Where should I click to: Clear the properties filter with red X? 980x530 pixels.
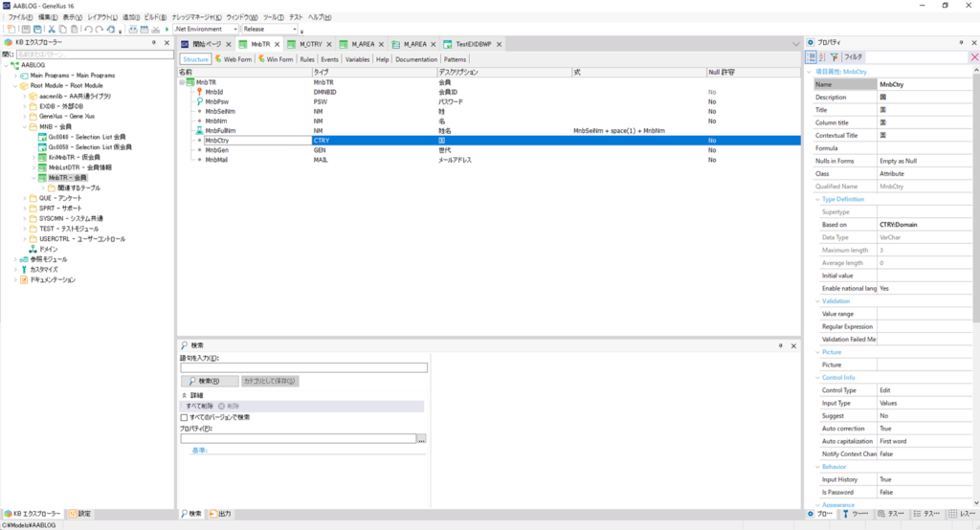point(973,57)
